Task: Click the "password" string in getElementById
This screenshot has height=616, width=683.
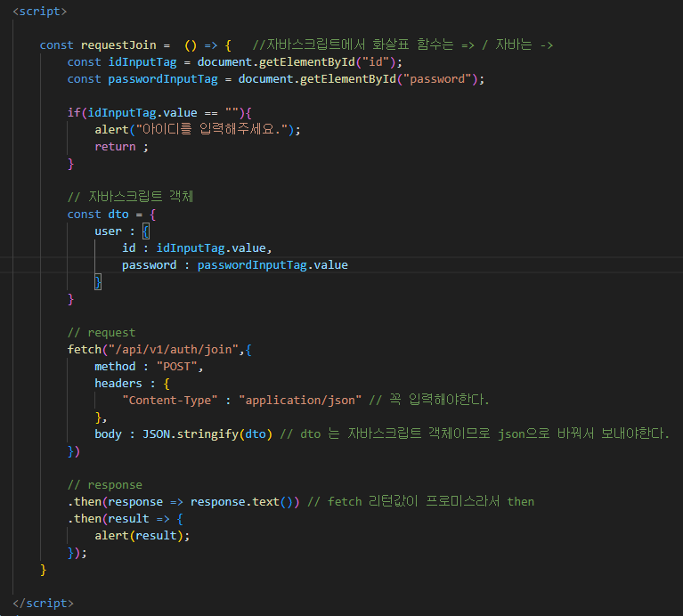Action: [x=437, y=79]
